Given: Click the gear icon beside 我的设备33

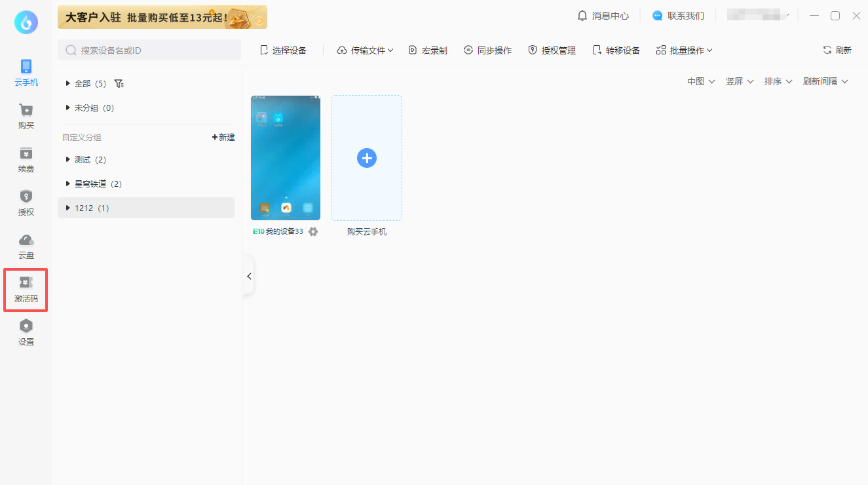Looking at the screenshot, I should [x=313, y=231].
